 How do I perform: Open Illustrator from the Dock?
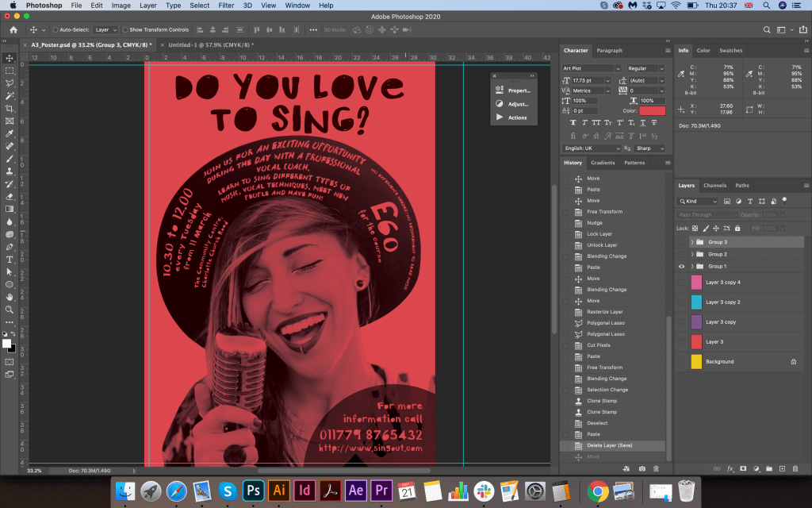[278, 491]
